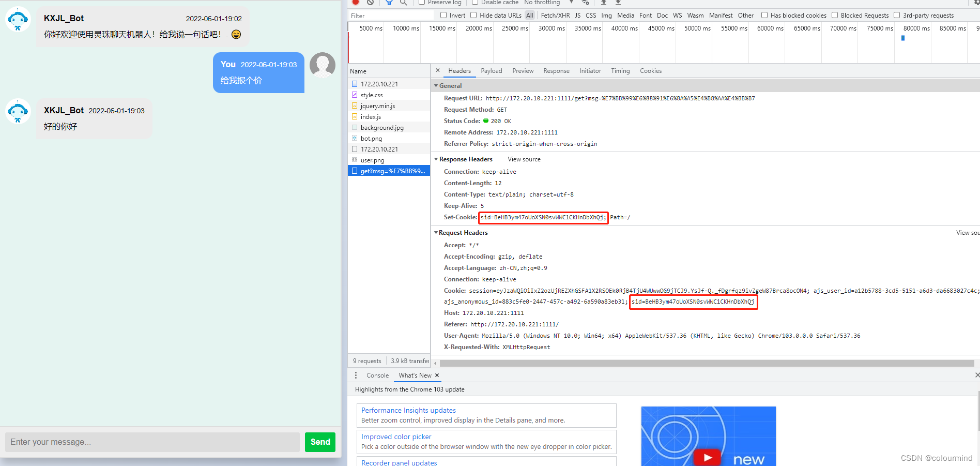This screenshot has height=466, width=980.
Task: Filter requests by WS type
Action: click(677, 16)
